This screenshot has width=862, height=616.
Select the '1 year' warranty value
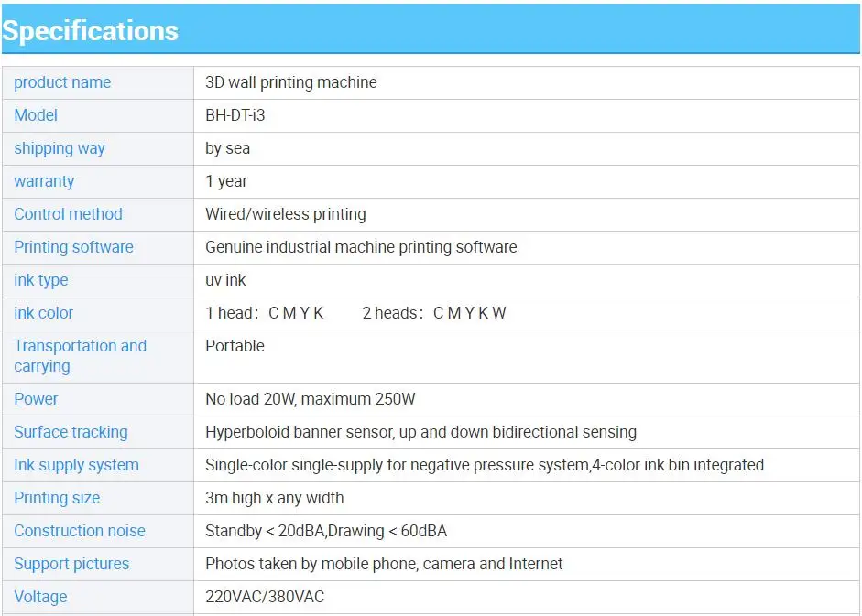coord(226,181)
